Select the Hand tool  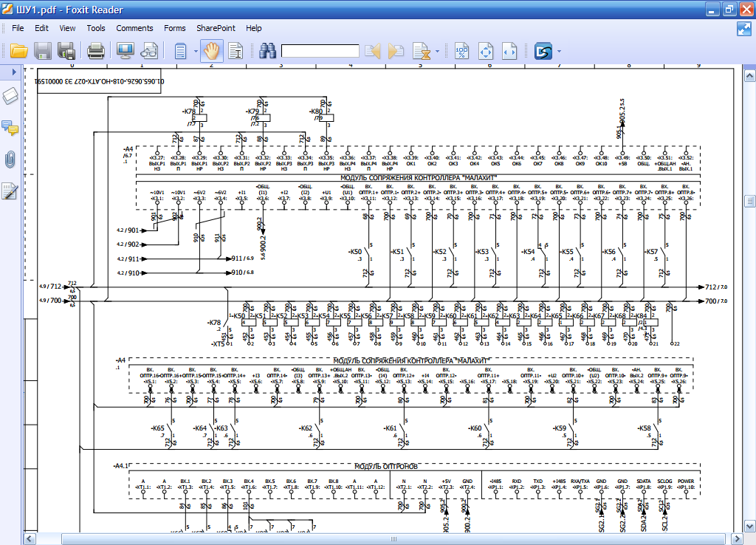tap(212, 51)
